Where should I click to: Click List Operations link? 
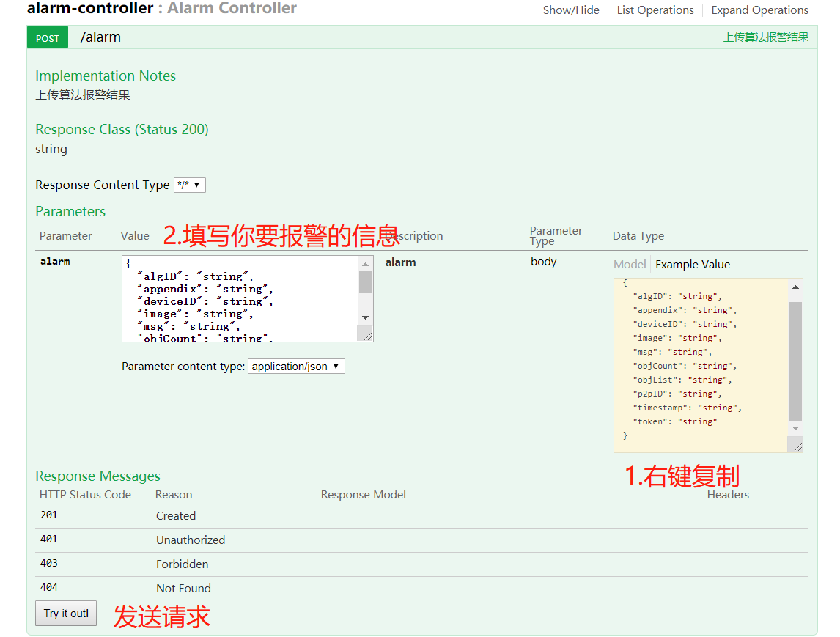655,10
